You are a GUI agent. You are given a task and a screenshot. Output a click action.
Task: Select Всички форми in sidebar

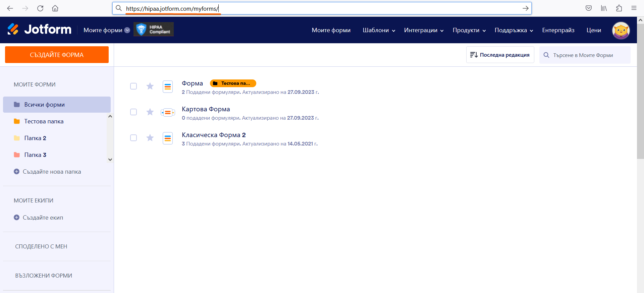(x=57, y=105)
